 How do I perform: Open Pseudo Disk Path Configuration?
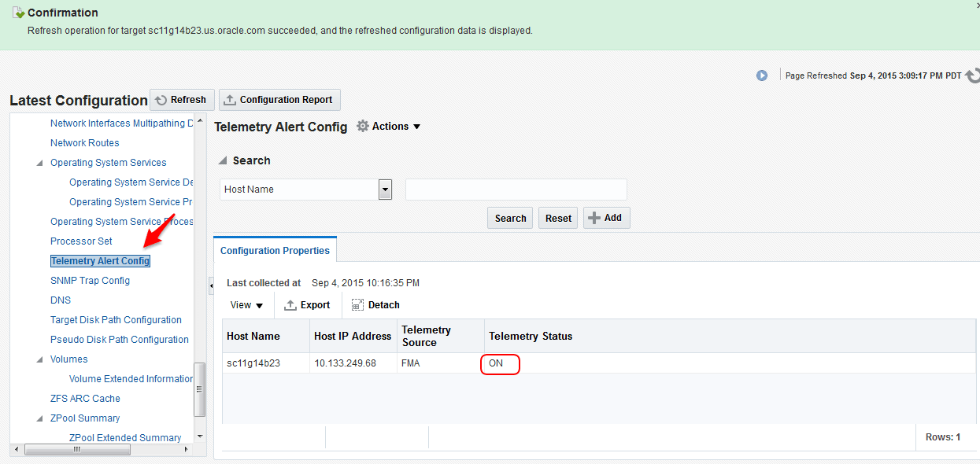tap(120, 340)
